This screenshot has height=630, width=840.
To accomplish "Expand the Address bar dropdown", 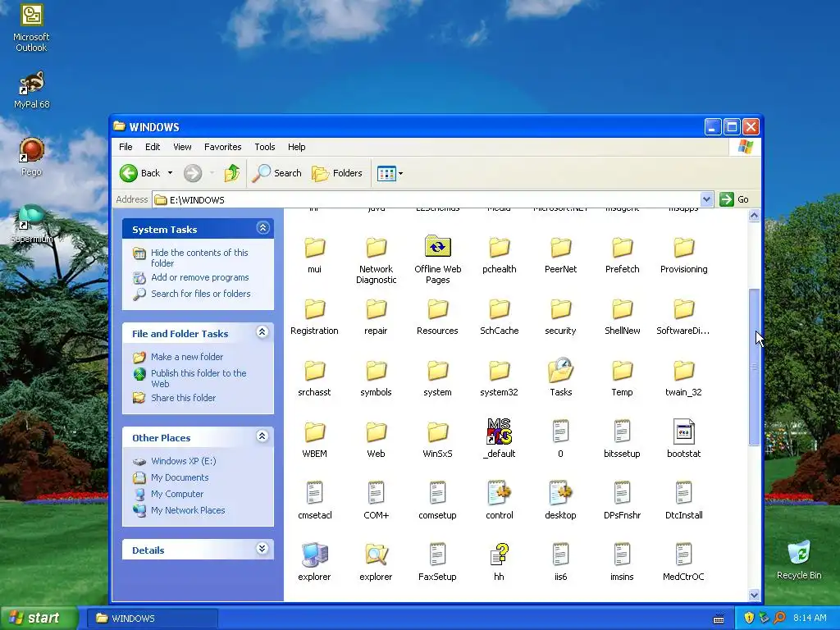I will [706, 199].
